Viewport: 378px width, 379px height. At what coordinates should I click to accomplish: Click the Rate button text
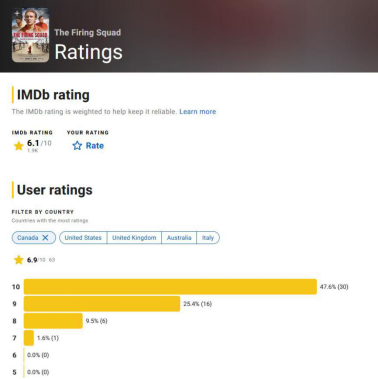point(95,146)
